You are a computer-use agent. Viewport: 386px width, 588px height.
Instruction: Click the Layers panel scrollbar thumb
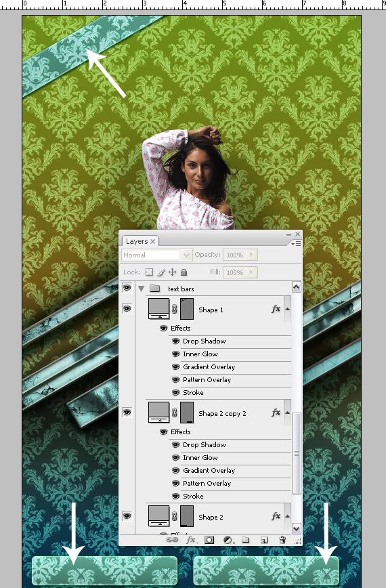(296, 453)
